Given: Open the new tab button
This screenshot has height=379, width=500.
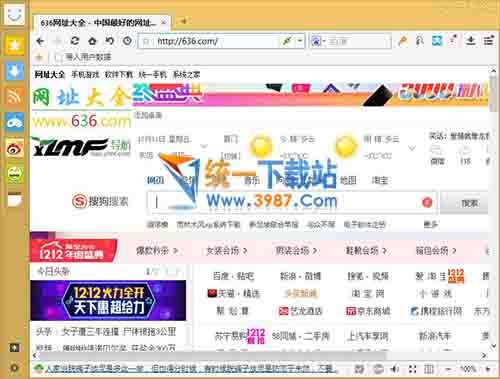Looking at the screenshot, I should [183, 21].
